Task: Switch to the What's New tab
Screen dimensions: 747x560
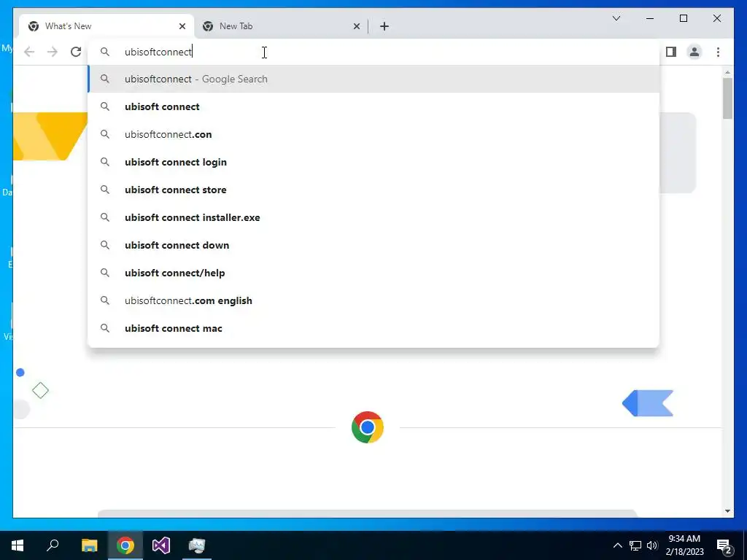Action: (107, 26)
